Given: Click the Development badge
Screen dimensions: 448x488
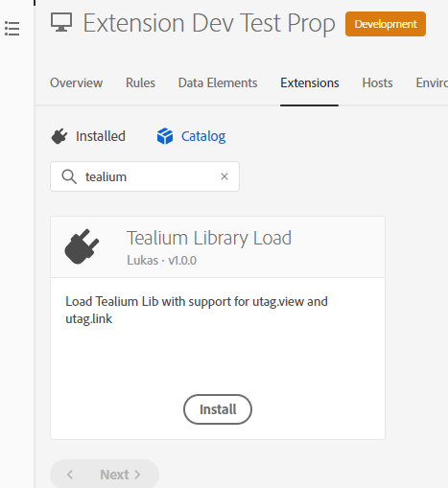Looking at the screenshot, I should coord(386,24).
